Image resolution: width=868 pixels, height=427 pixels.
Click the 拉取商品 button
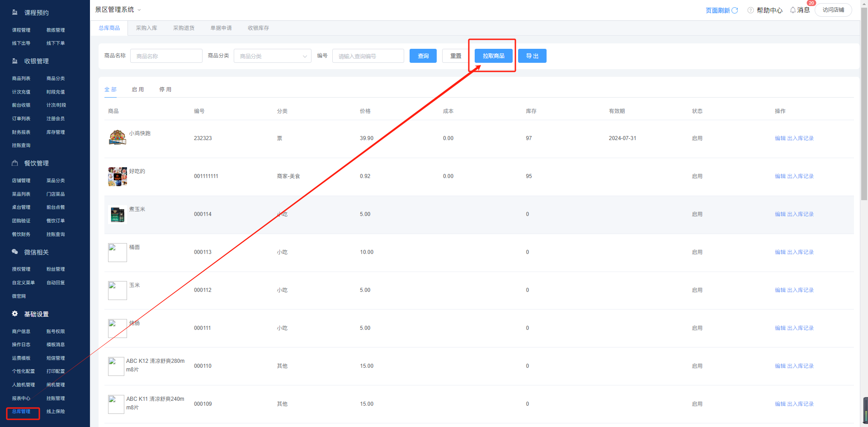(x=493, y=56)
